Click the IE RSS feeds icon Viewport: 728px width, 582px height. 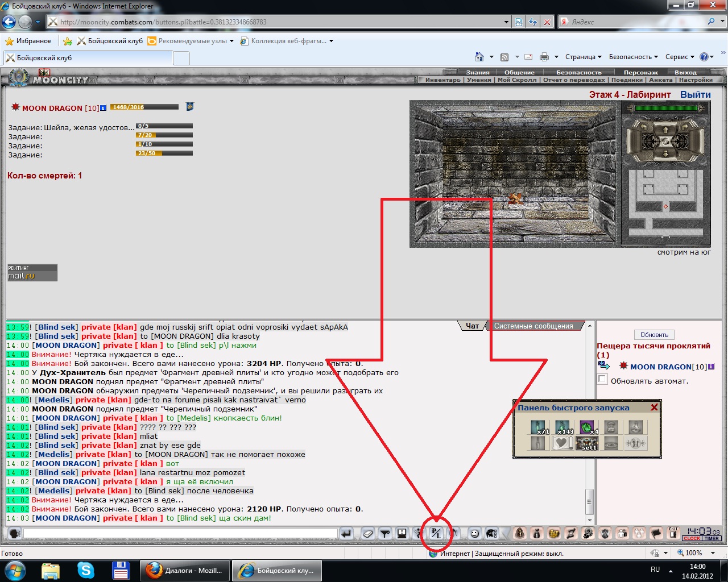point(504,57)
